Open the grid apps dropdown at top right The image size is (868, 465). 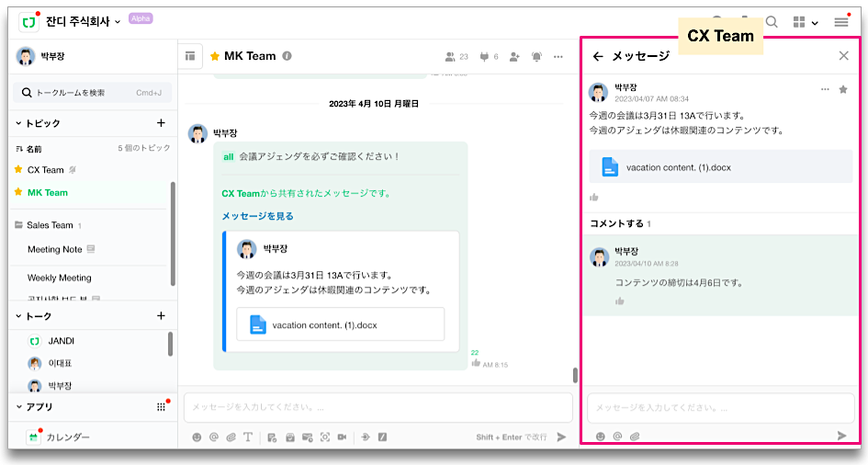click(x=806, y=22)
